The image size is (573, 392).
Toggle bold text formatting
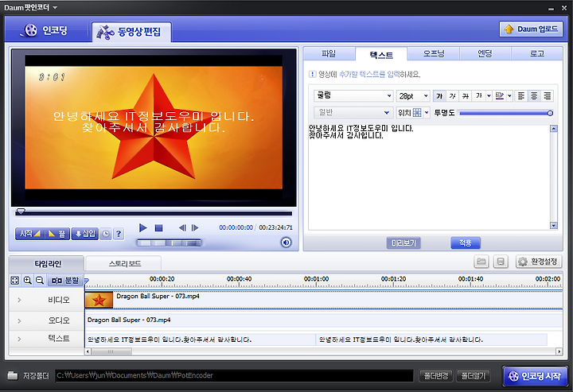(439, 96)
